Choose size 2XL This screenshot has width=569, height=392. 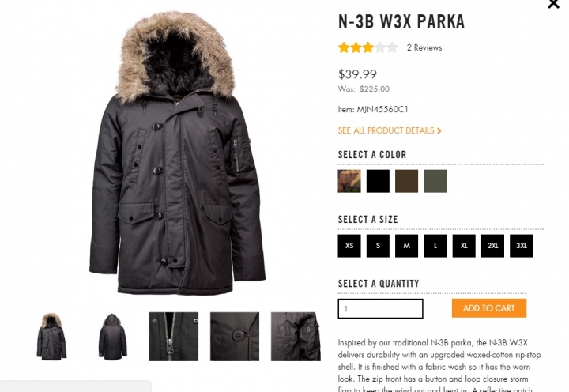[x=492, y=246]
